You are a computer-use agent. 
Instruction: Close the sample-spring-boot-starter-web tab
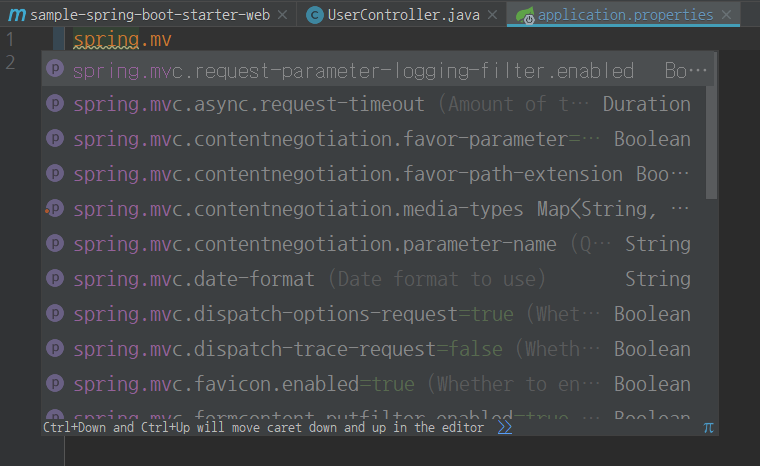(x=283, y=15)
